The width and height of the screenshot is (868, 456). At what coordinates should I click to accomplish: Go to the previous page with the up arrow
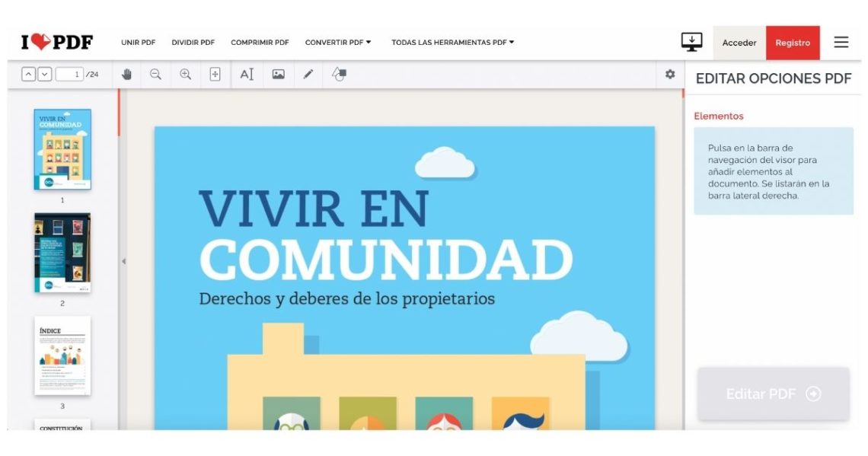pyautogui.click(x=29, y=74)
